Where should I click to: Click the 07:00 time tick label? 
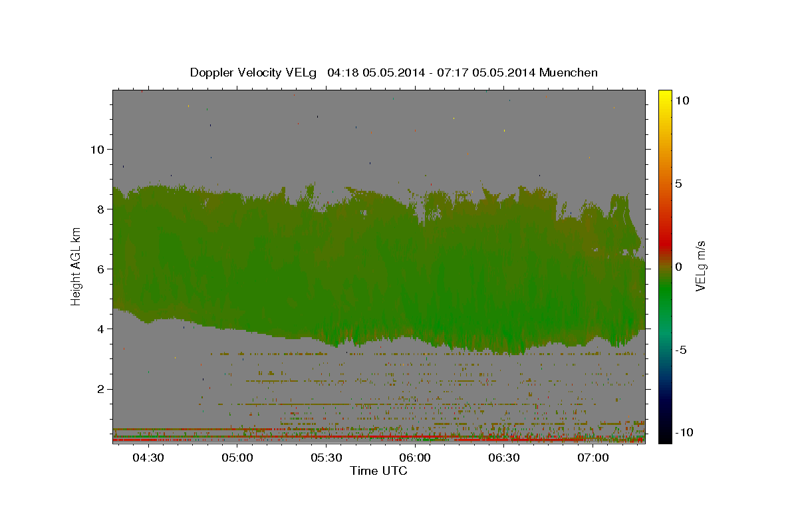593,458
